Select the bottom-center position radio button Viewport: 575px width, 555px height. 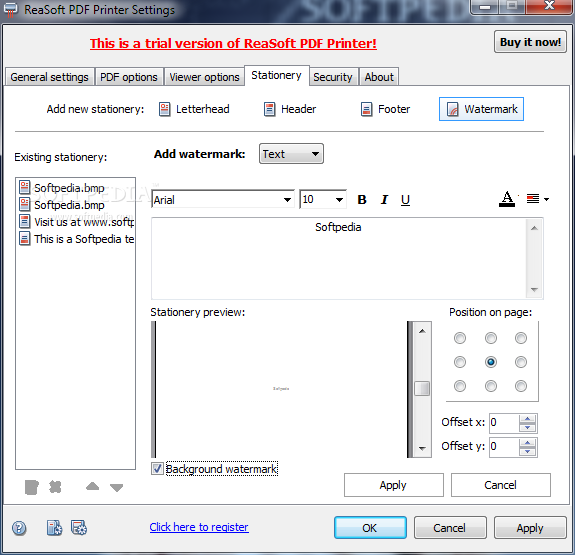(x=491, y=386)
